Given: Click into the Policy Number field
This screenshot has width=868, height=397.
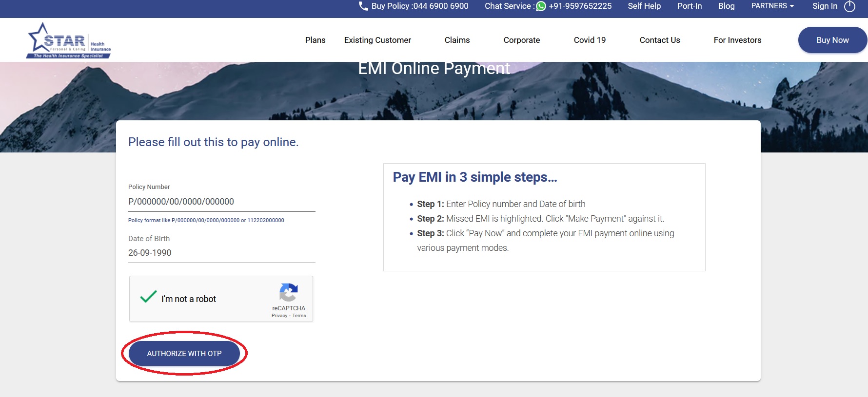Looking at the screenshot, I should [221, 202].
